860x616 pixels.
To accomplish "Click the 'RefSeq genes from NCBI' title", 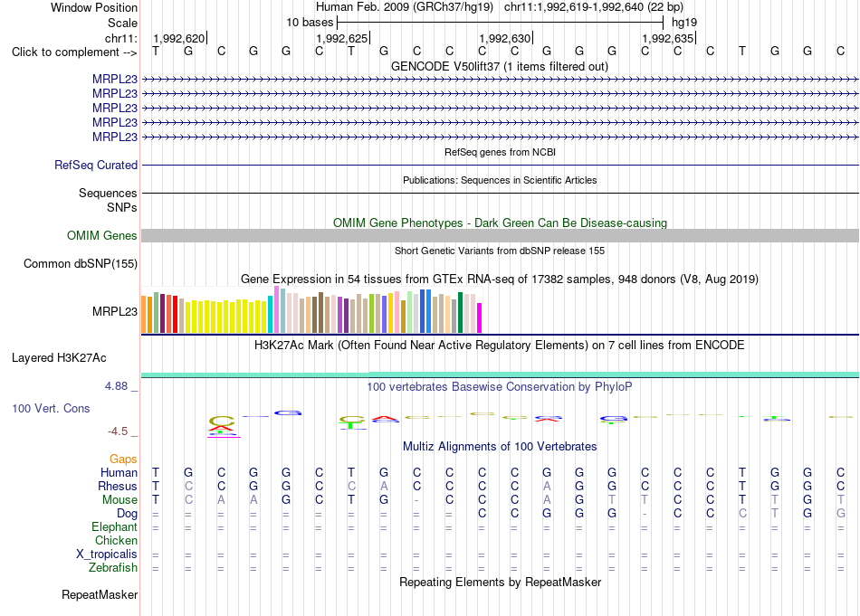I will click(x=500, y=152).
